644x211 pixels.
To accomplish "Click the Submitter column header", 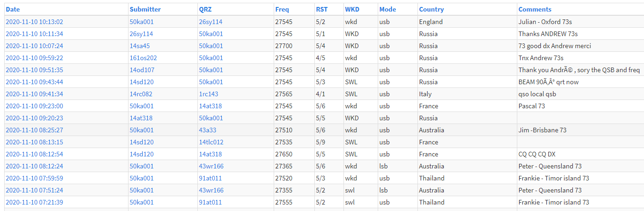I will coord(145,9).
